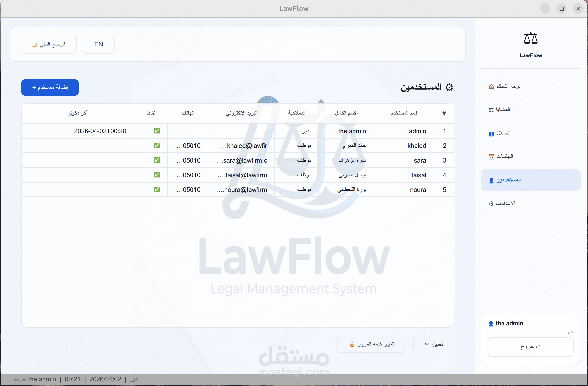The height and width of the screenshot is (386, 588).
Task: Click the gear icon beside users heading
Action: [449, 87]
